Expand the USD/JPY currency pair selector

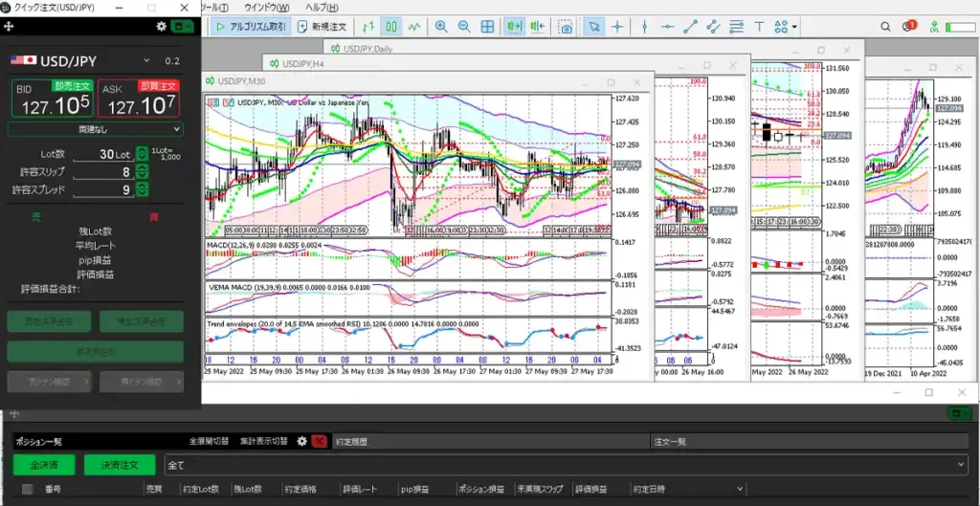tap(146, 61)
